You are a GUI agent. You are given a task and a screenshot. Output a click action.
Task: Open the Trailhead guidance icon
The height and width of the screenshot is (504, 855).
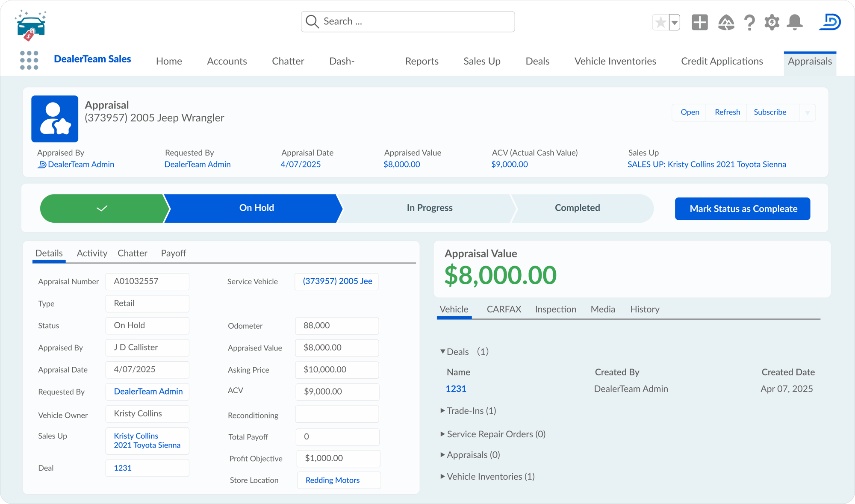726,22
